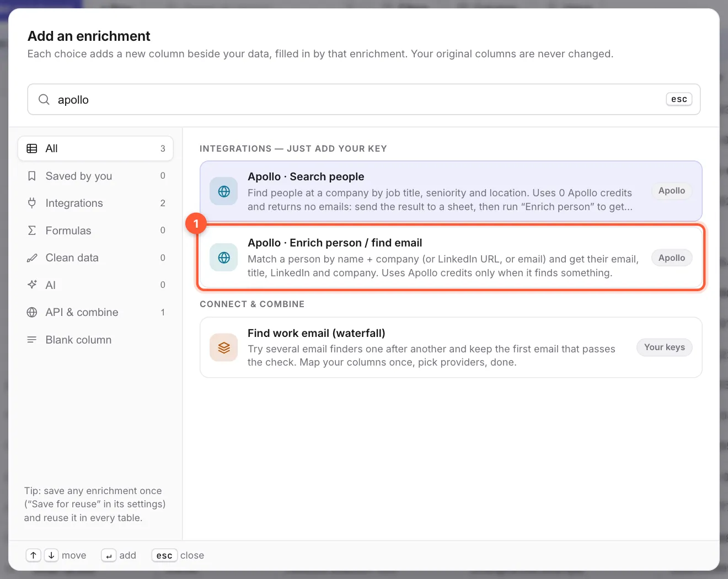Select the All category in sidebar
Screen dimensions: 728x579
click(x=95, y=148)
